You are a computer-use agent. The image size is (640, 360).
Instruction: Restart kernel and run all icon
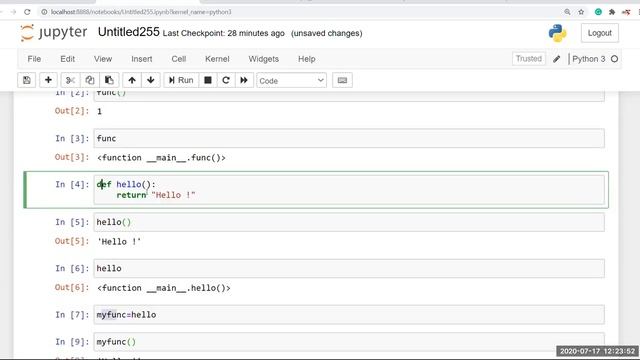pyautogui.click(x=244, y=80)
